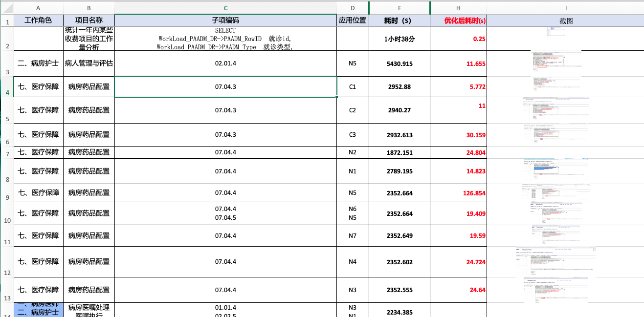Select the red 0.2S optimized time cell
Image resolution: width=644 pixels, height=317 pixels.
pos(458,39)
